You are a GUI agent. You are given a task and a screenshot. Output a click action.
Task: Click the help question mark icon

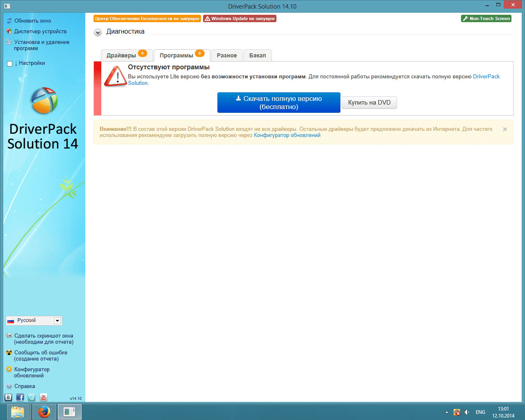coord(9,386)
